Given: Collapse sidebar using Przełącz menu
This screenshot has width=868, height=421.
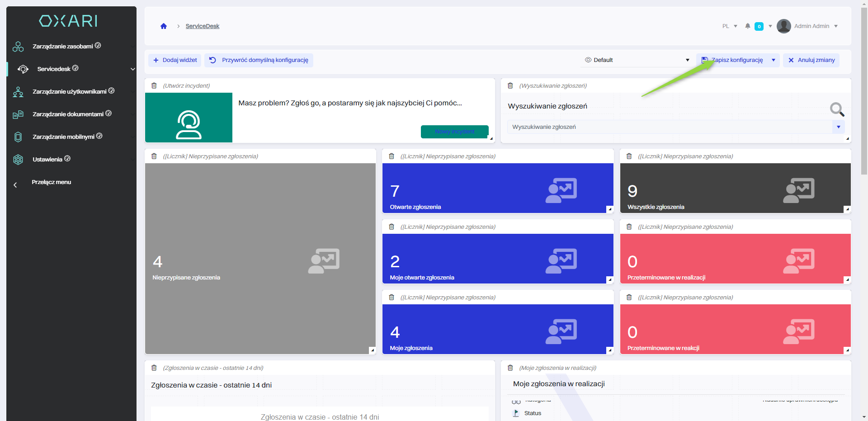Looking at the screenshot, I should [51, 182].
